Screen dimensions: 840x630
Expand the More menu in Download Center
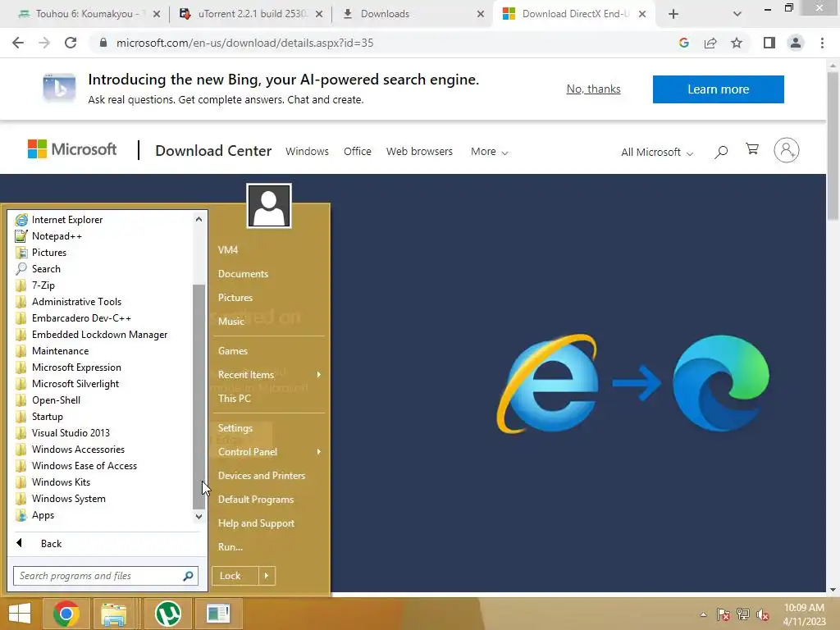489,152
